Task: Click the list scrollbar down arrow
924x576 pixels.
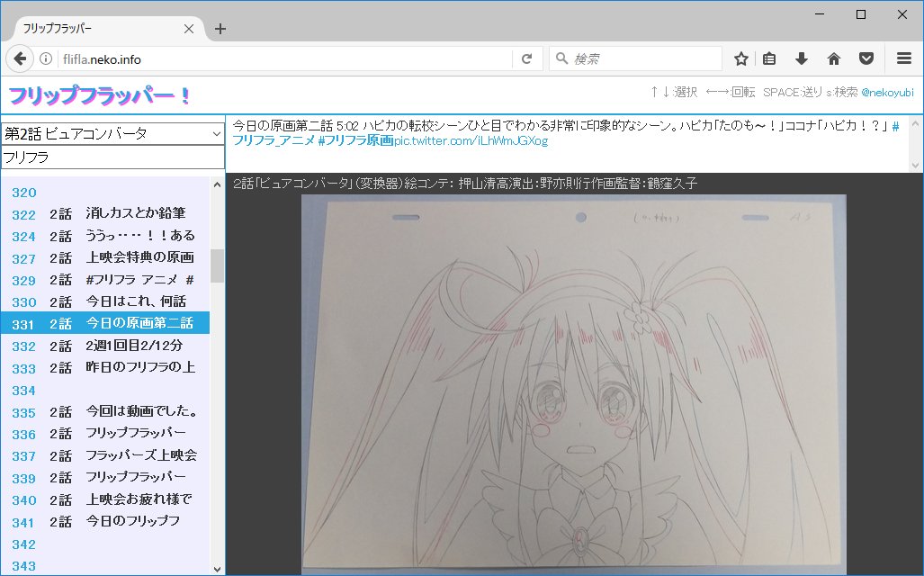Action: pyautogui.click(x=217, y=569)
